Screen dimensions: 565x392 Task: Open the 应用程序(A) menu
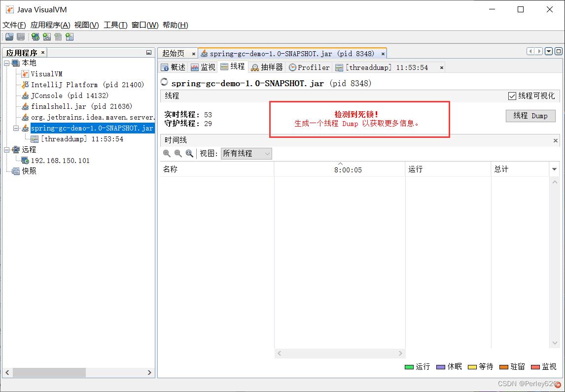click(50, 25)
